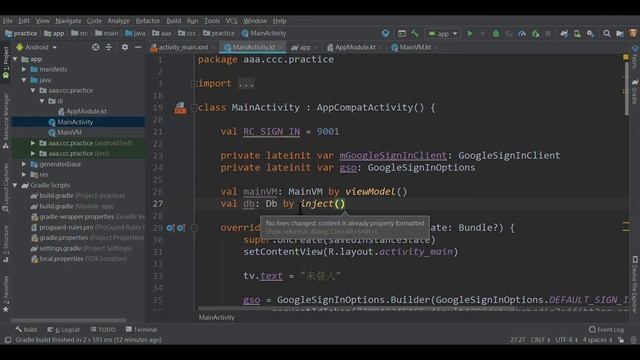Viewport: 640px width, 360px height.
Task: Click the lock icon in status bar
Action: (x=621, y=340)
